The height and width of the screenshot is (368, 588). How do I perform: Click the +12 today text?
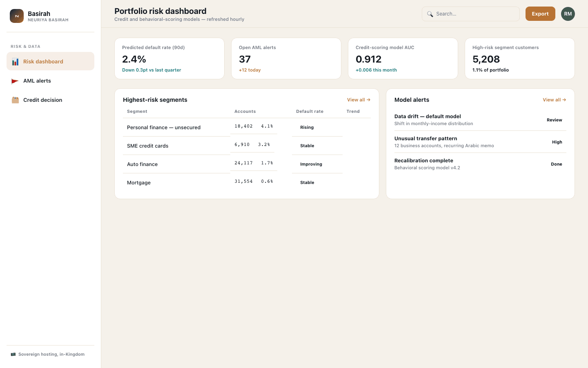click(250, 70)
